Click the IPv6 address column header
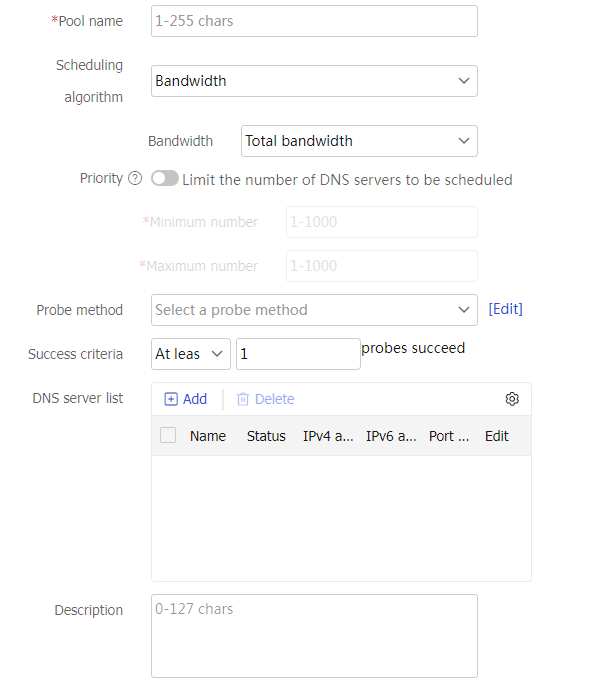This screenshot has height=695, width=589. coord(391,436)
